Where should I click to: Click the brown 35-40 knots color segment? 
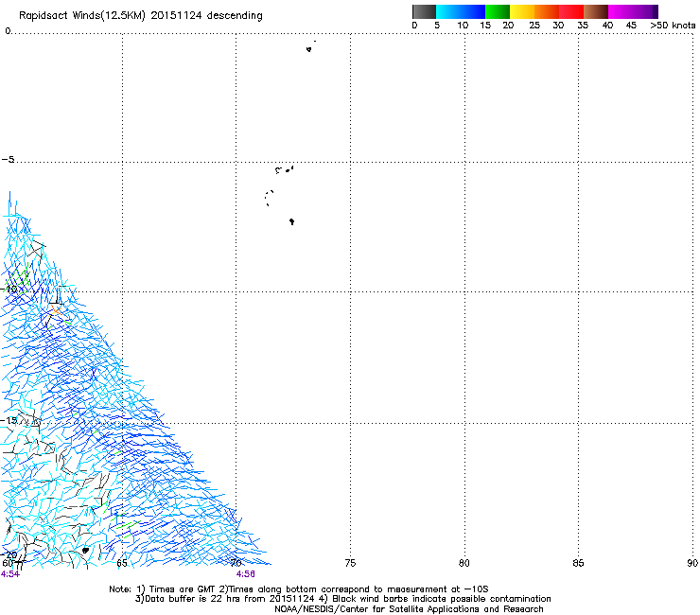(x=596, y=11)
